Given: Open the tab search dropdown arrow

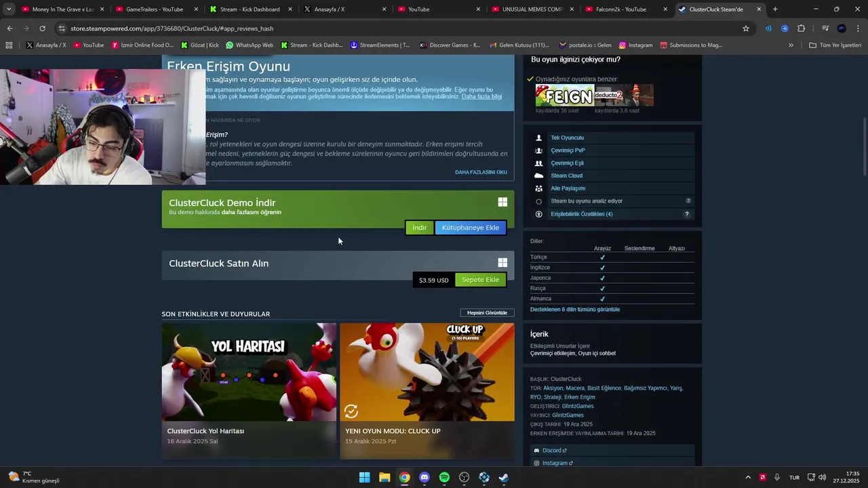Looking at the screenshot, I should 8,9.
